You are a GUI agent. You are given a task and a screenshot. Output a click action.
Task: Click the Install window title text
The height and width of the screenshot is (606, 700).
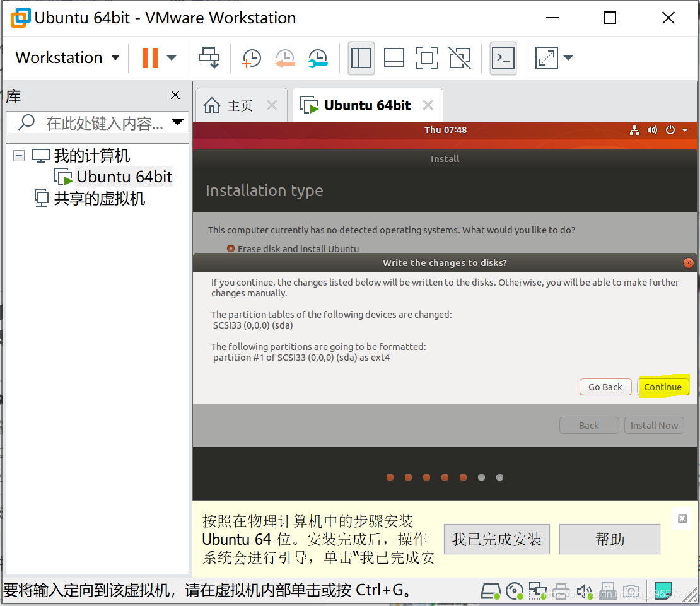[x=445, y=159]
